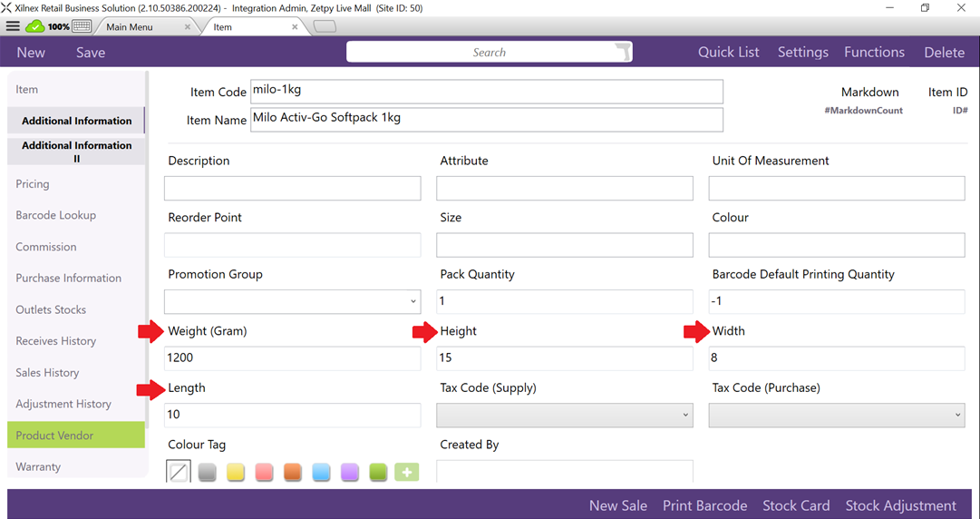Open the Functions menu
This screenshot has width=980, height=519.
(874, 52)
